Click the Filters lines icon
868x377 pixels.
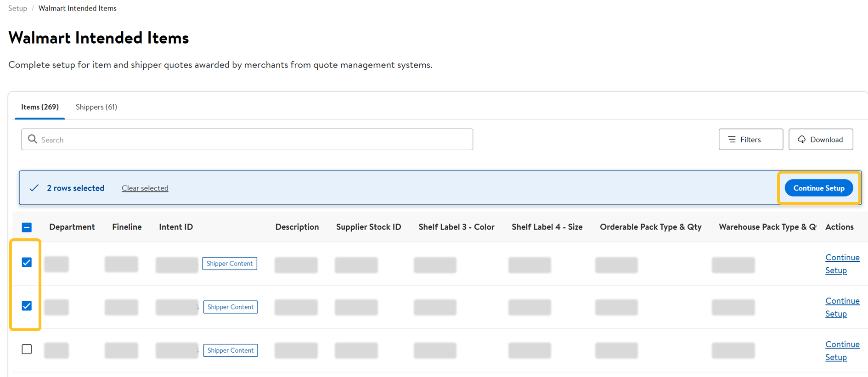(x=732, y=139)
